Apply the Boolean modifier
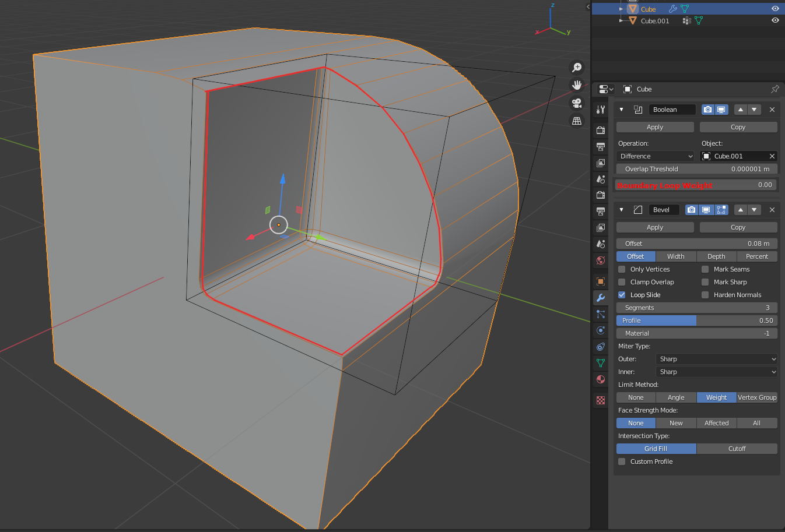Image resolution: width=785 pixels, height=532 pixels. [x=655, y=127]
